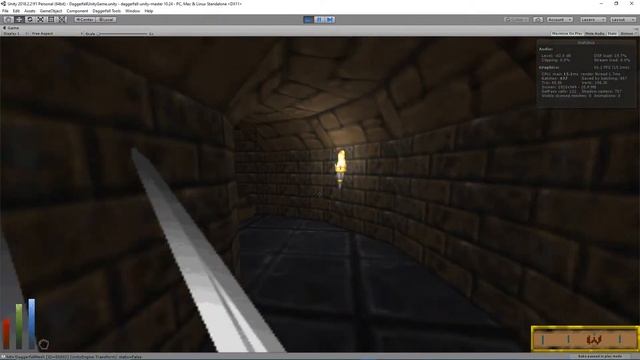Toggle Mute Audio
This screenshot has width=640, height=360.
click(594, 33)
